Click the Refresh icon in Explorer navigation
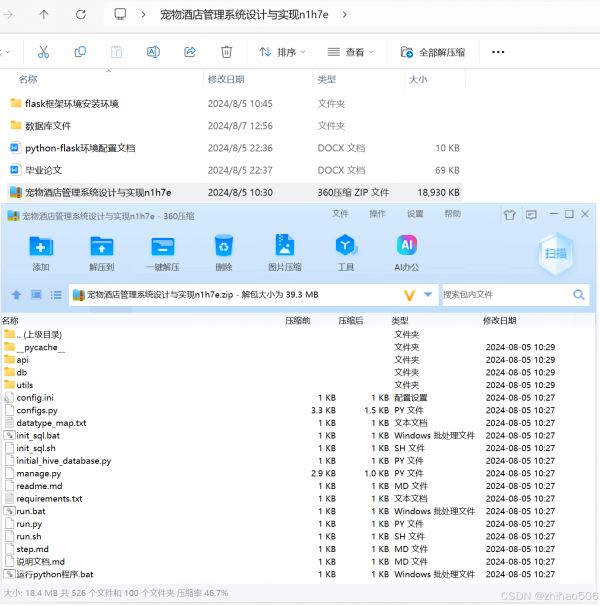 [x=80, y=15]
